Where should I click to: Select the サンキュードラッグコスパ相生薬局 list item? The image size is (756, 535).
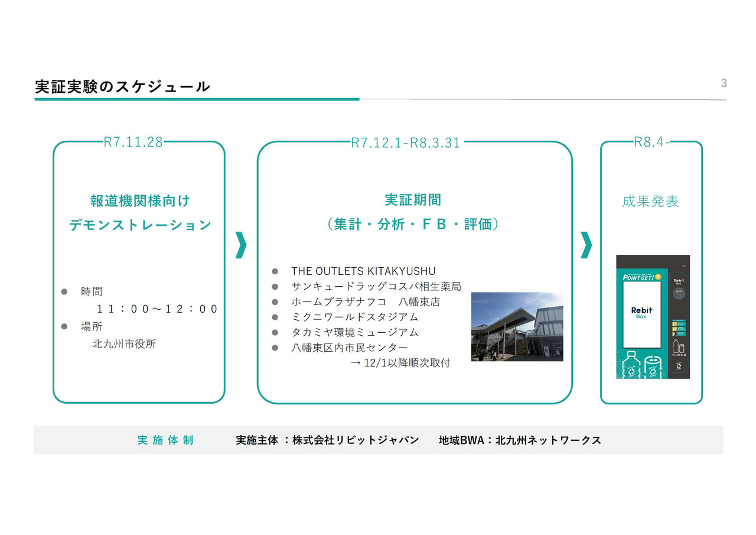[x=376, y=287]
